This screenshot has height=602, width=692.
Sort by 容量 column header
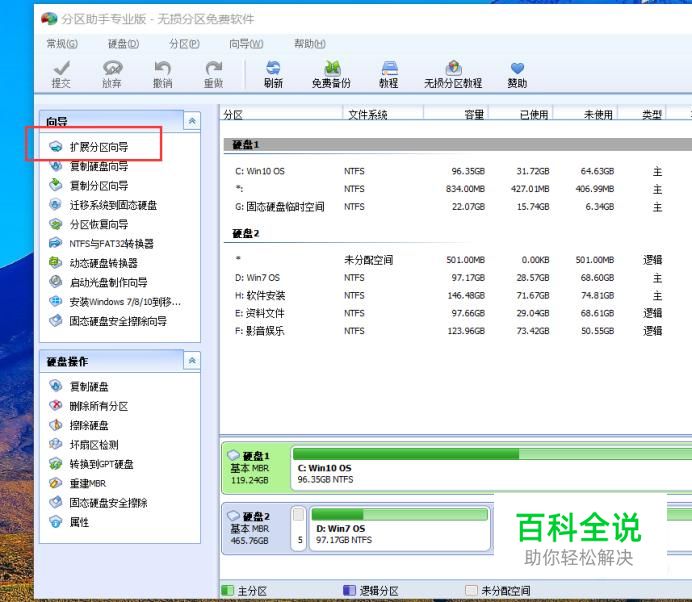pyautogui.click(x=456, y=115)
